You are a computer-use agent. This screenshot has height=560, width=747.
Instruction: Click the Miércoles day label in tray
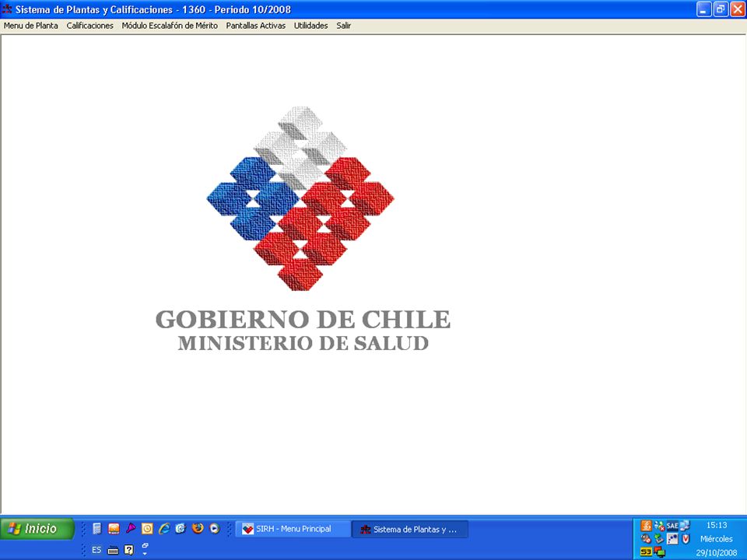(x=717, y=539)
